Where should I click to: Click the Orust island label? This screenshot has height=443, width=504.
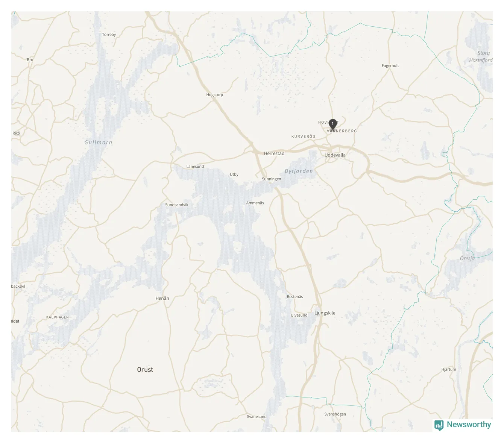coord(145,370)
